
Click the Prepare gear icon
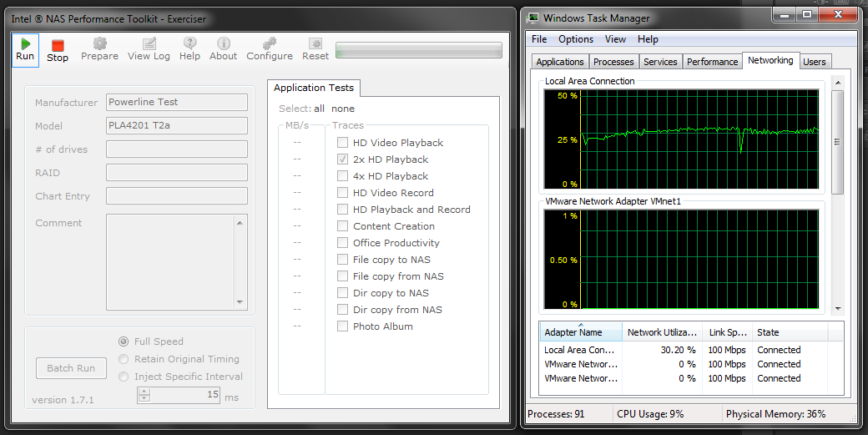99,43
